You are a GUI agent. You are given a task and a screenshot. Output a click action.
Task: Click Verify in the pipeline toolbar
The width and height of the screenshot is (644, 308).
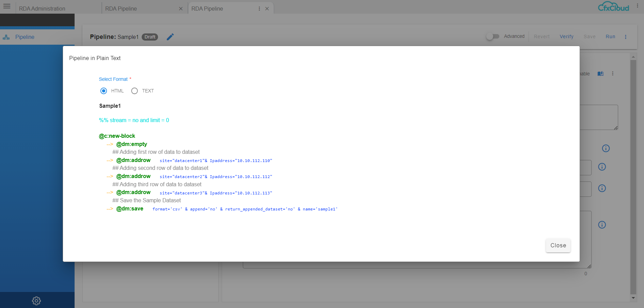pos(566,36)
